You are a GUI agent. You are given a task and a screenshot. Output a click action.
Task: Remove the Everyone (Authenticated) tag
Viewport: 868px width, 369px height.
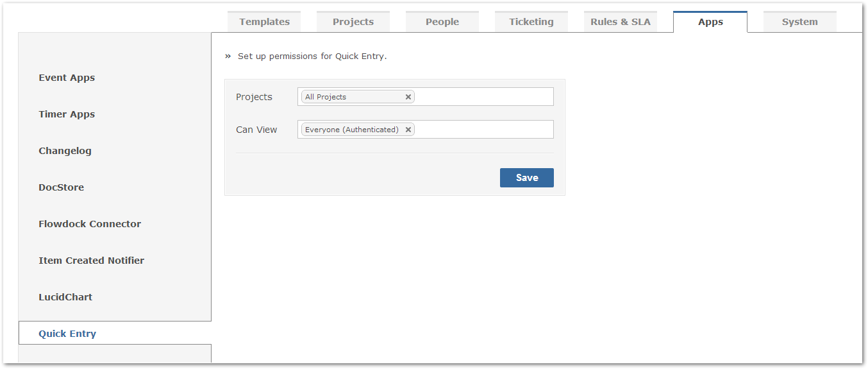[x=408, y=130]
